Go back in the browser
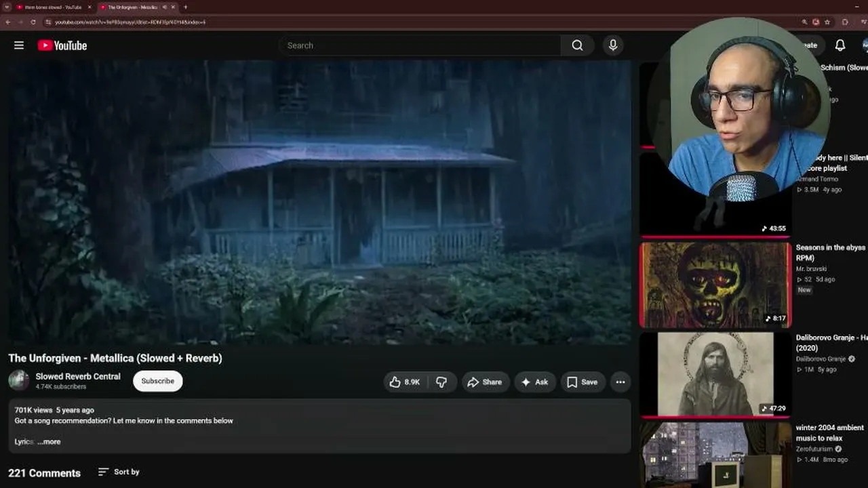The width and height of the screenshot is (868, 488). point(7,22)
